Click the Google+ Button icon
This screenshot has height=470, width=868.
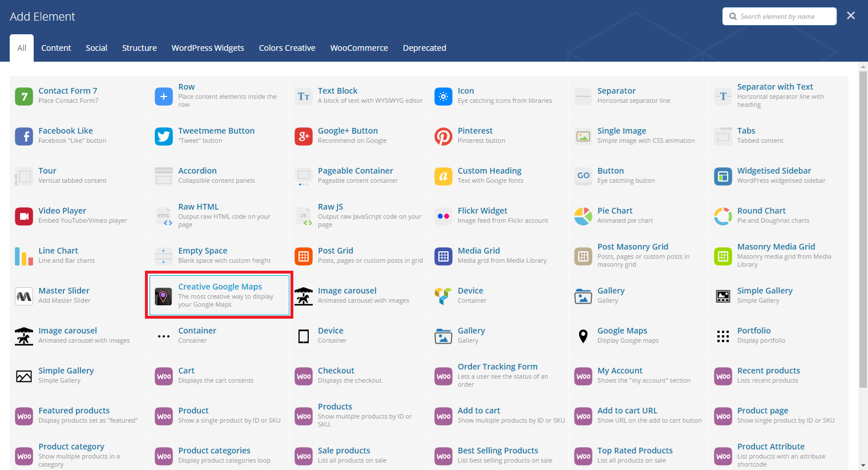[x=304, y=136]
